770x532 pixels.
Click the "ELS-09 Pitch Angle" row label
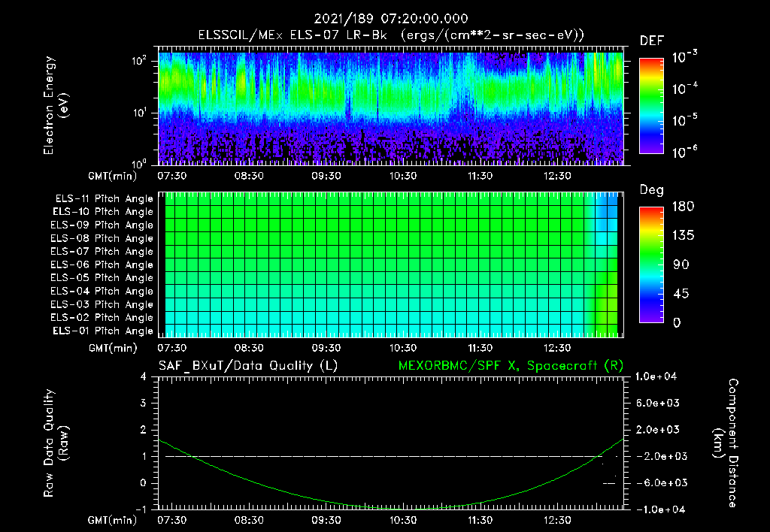102,225
